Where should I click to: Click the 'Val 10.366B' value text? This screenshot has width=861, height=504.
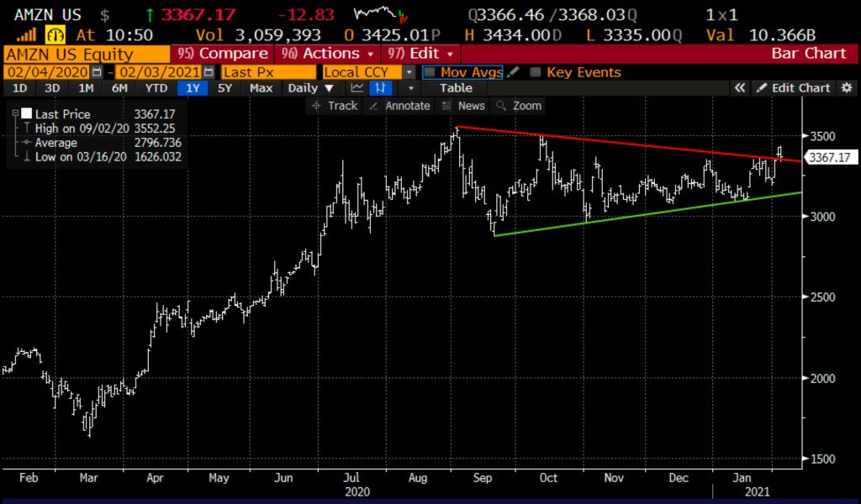761,35
